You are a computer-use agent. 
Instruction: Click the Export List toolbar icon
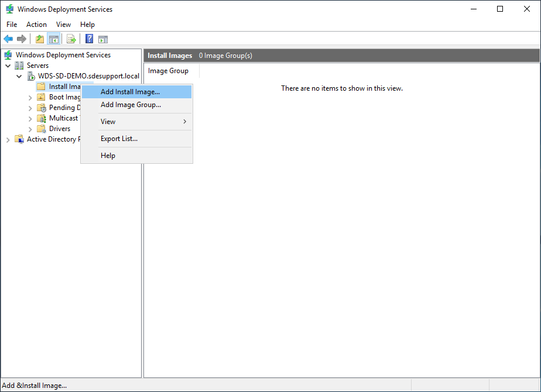point(71,39)
